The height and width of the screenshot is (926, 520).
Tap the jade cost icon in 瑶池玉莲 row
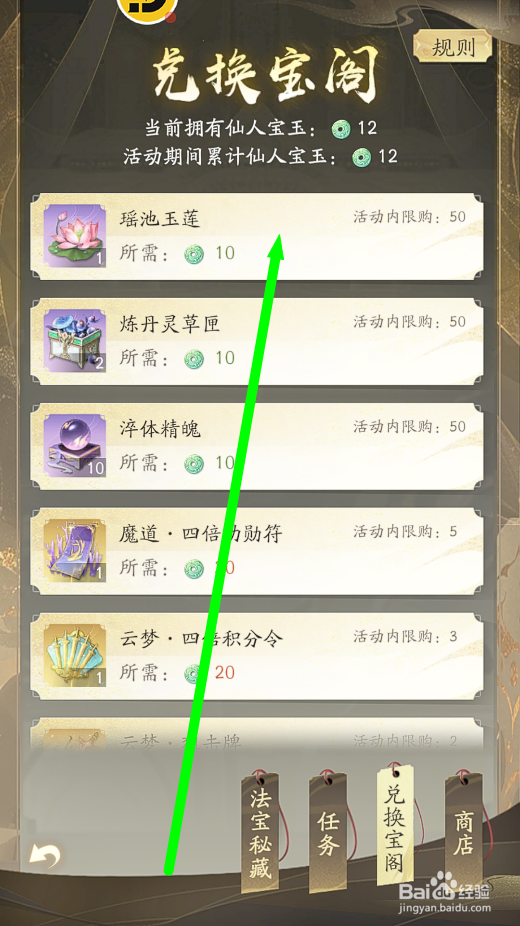coord(194,254)
